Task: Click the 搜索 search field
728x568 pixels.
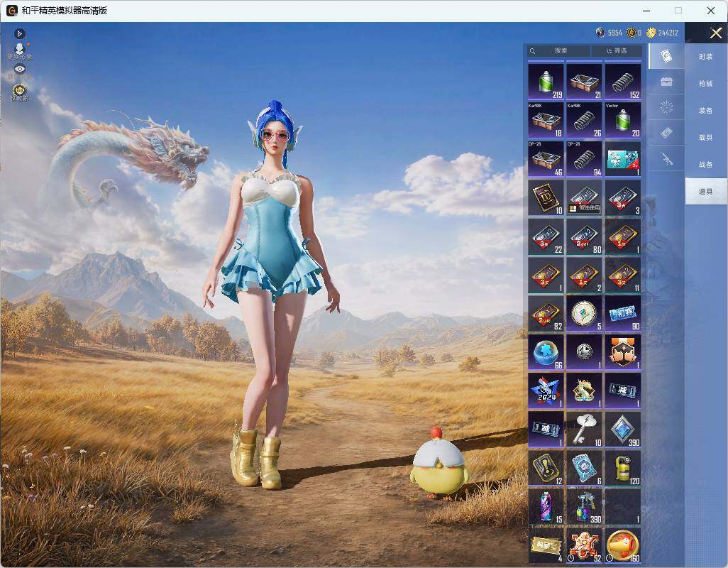Action: point(559,50)
